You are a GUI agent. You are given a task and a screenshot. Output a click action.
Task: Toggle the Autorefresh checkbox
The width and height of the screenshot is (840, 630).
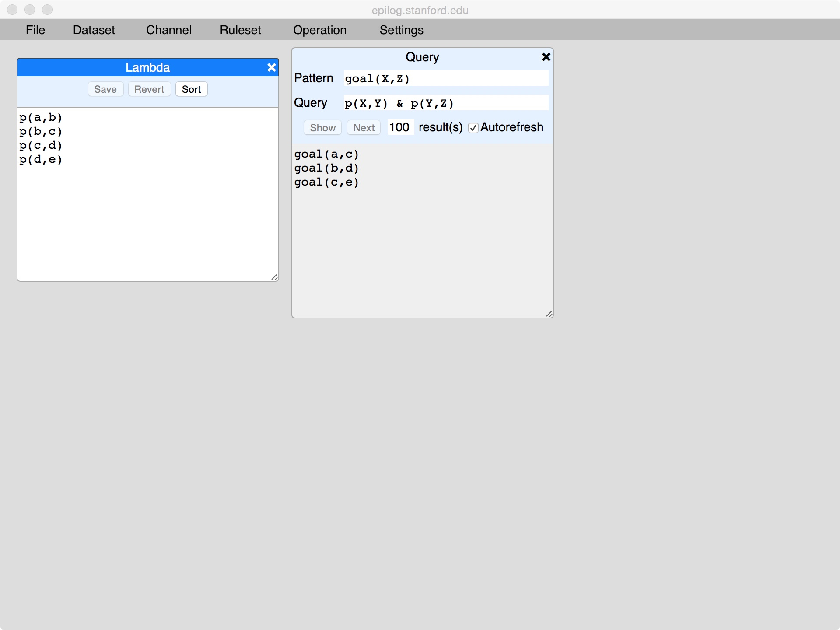pos(473,128)
